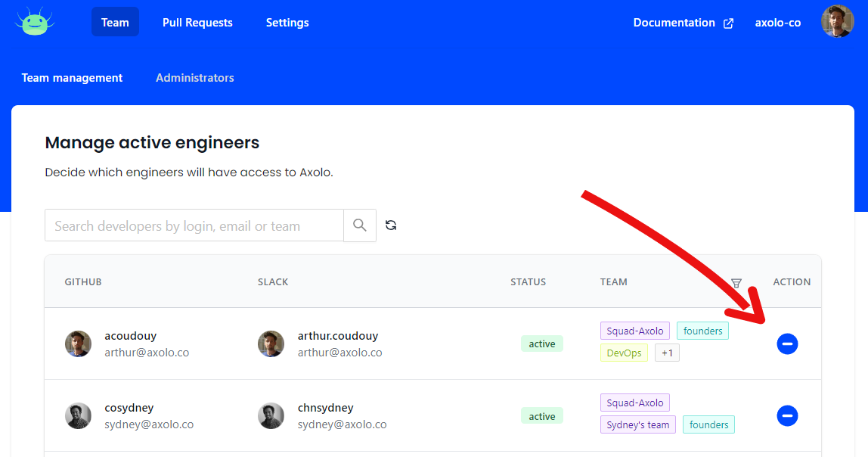Viewport: 868px width, 457px height.
Task: Select the Team management sub-tab
Action: pos(72,78)
